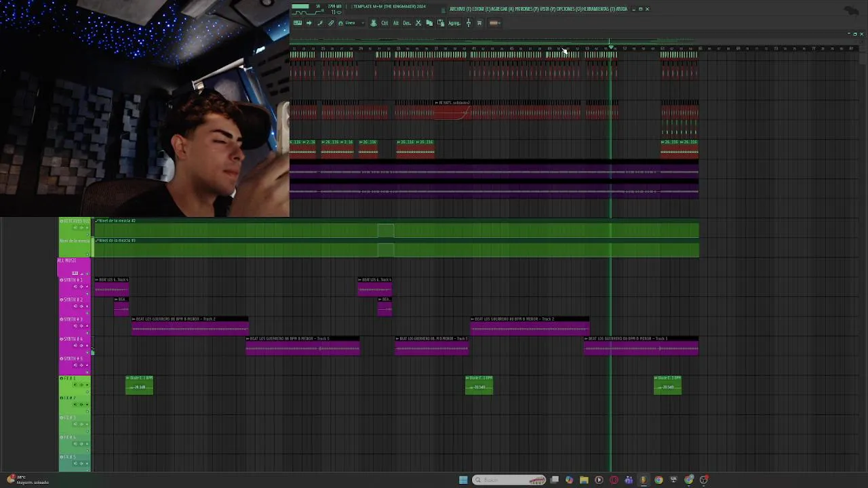Open Nivel de la mezcla #2 clip menu
The width and height of the screenshot is (868, 488).
(97, 220)
